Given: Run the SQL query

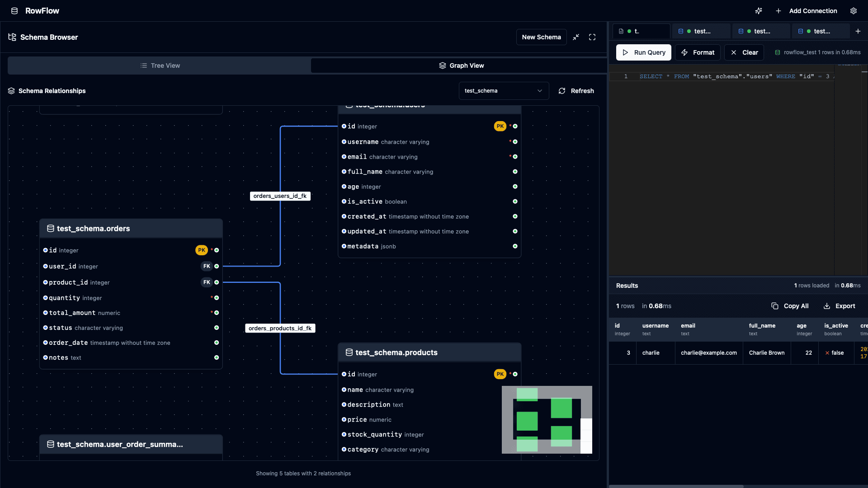Looking at the screenshot, I should (x=644, y=52).
